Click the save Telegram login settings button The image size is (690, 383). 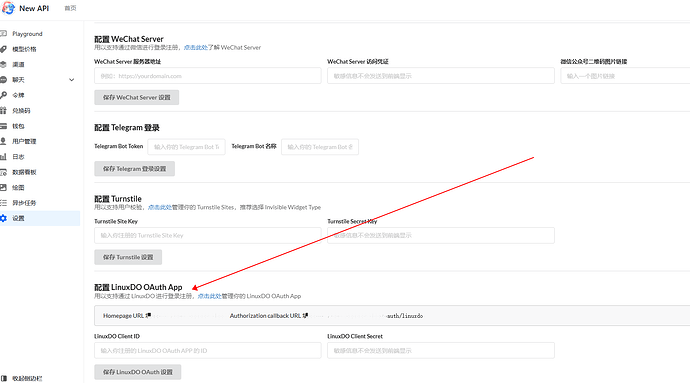[134, 169]
